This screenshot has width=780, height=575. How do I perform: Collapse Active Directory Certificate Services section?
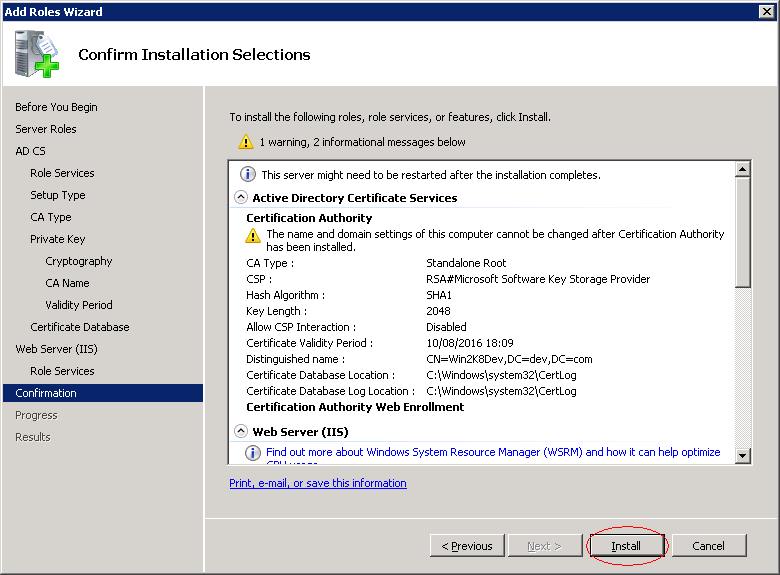(241, 197)
